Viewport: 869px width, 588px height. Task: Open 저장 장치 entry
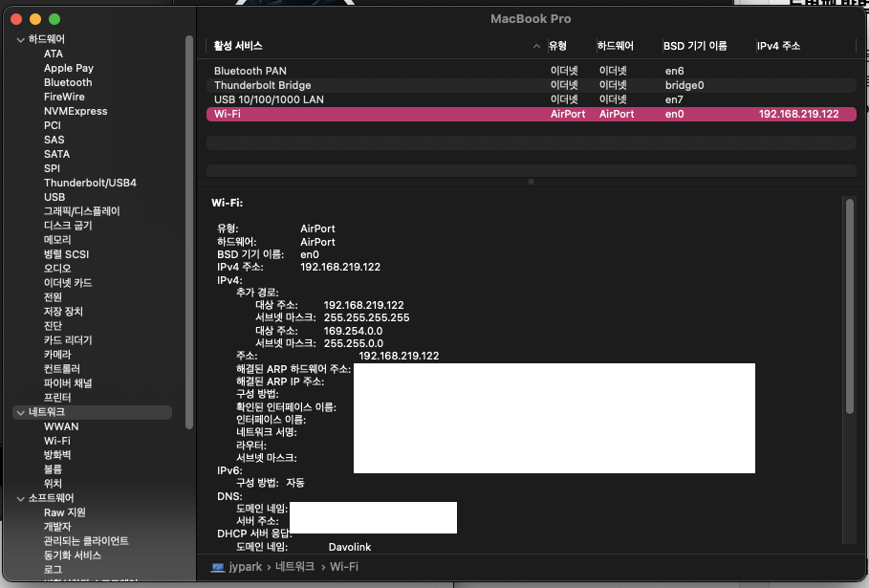(x=63, y=312)
